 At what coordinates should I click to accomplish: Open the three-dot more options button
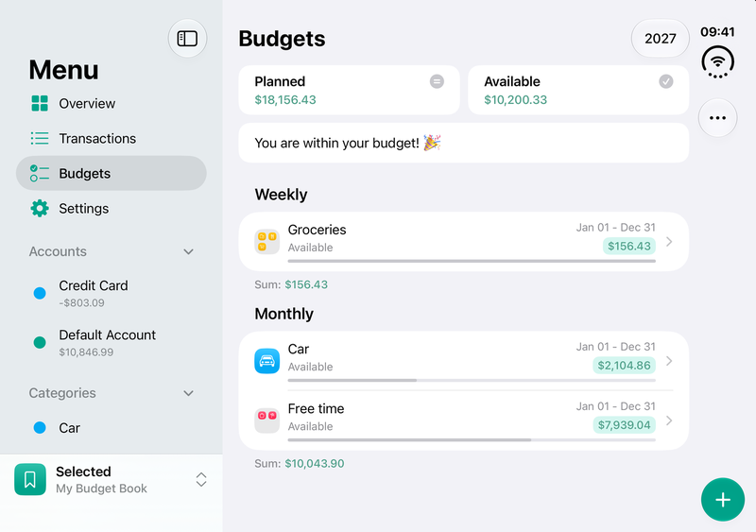[x=717, y=118]
